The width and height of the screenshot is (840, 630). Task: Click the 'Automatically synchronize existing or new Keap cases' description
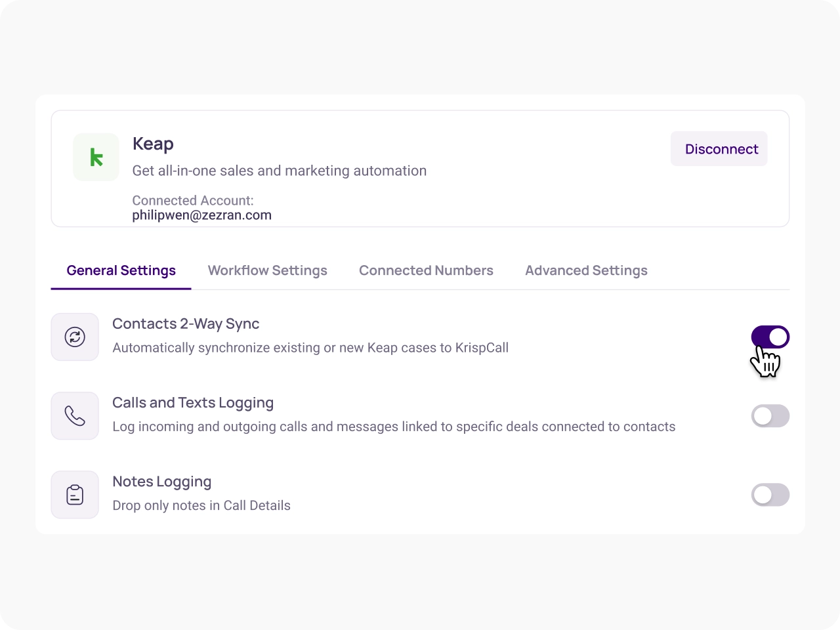[310, 348]
